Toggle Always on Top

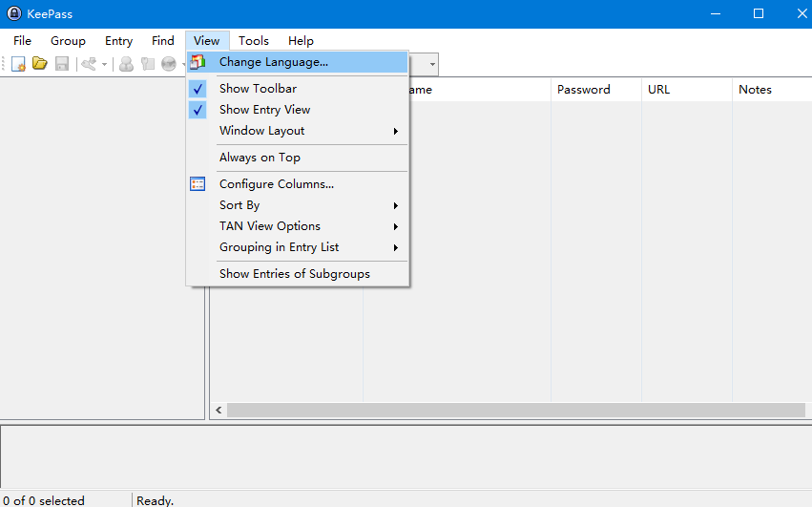coord(298,158)
